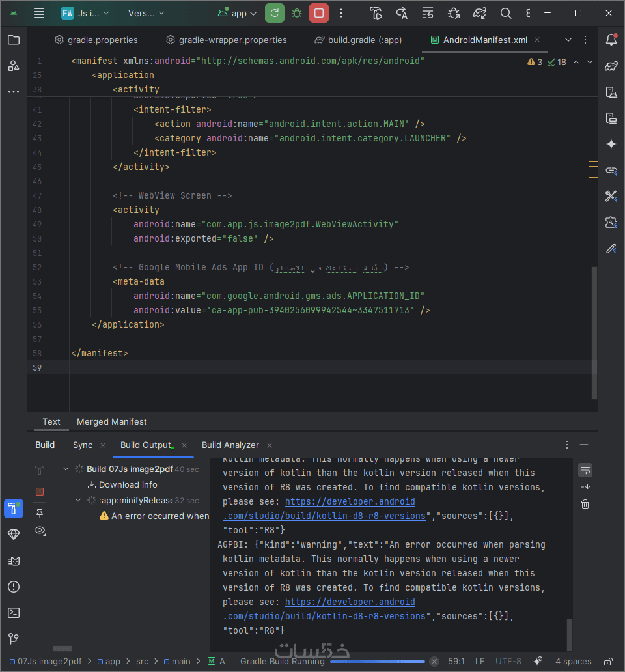Toggle pin tab in Build panel
The height and width of the screenshot is (672, 625).
coord(40,512)
